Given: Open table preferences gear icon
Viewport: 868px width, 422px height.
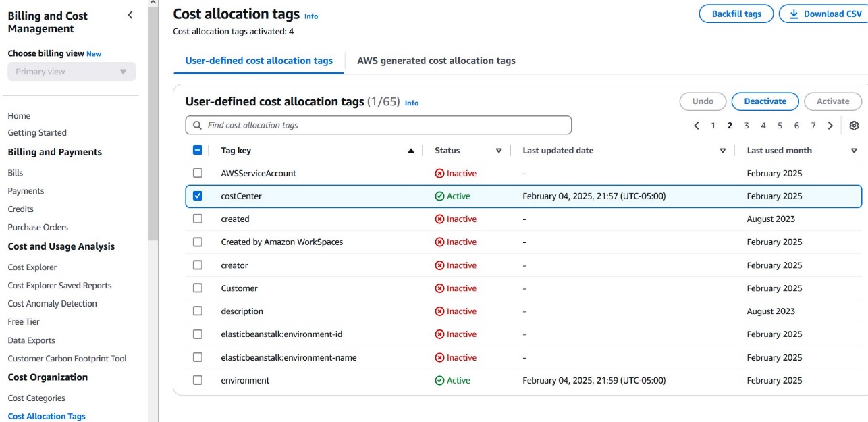Looking at the screenshot, I should (854, 126).
